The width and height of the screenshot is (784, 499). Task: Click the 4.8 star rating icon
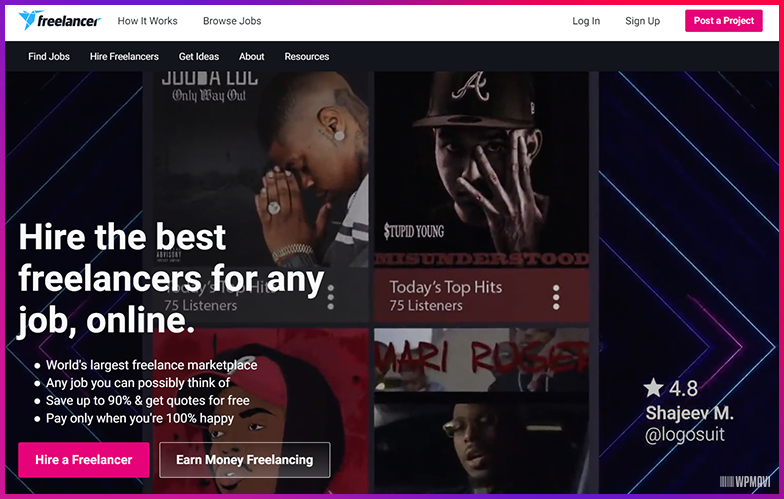pyautogui.click(x=653, y=388)
